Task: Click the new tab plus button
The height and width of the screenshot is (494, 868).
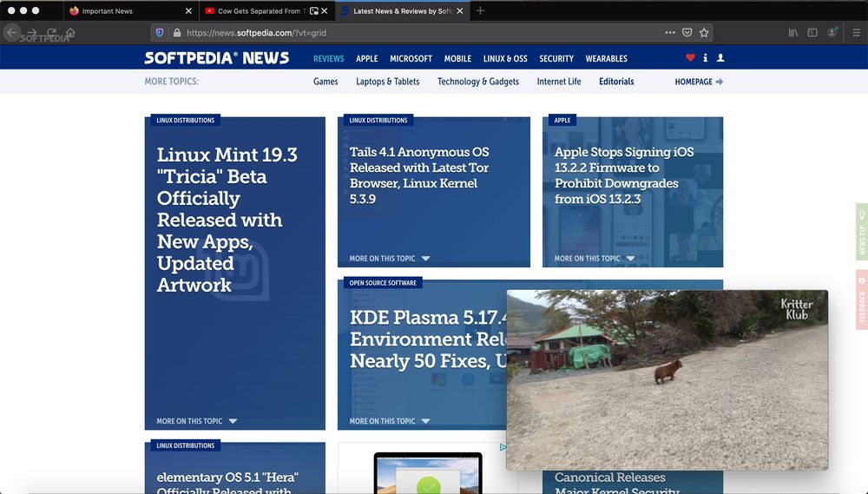Action: 481,11
